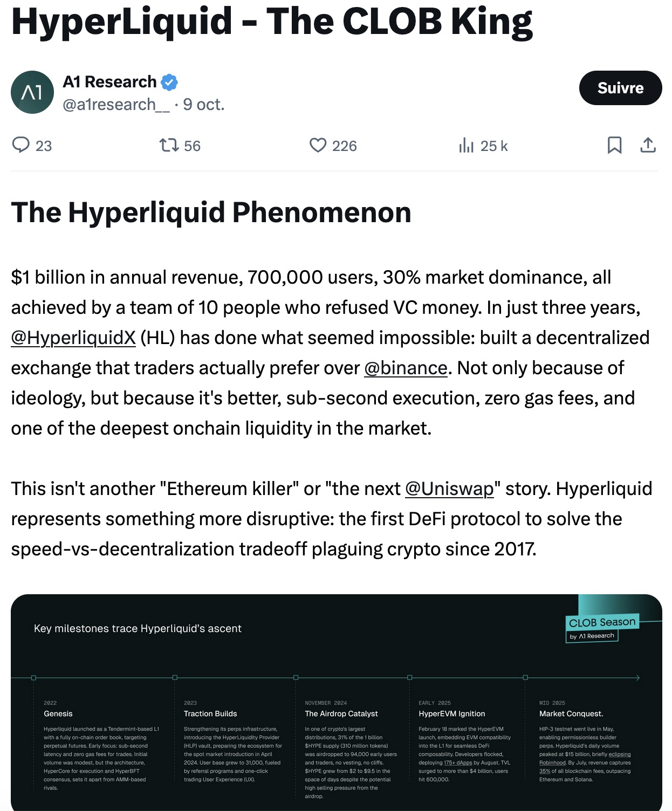
Task: Open the view analytics bar chart icon
Action: [x=466, y=145]
